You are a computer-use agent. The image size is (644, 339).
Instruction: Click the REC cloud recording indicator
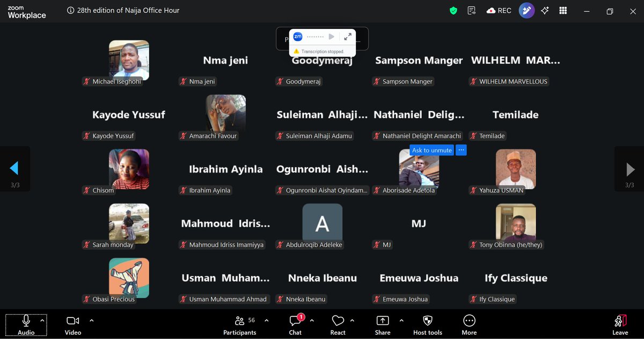tap(499, 11)
